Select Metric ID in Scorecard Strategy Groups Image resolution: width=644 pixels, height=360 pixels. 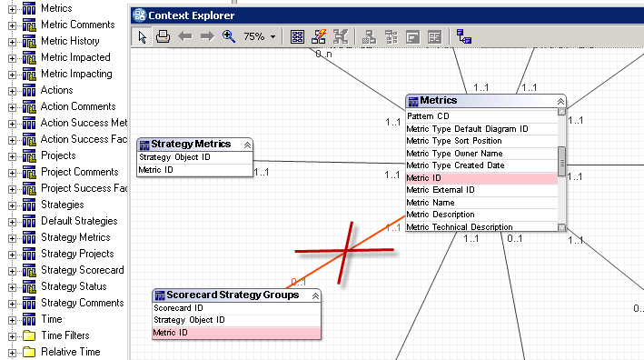pos(236,333)
